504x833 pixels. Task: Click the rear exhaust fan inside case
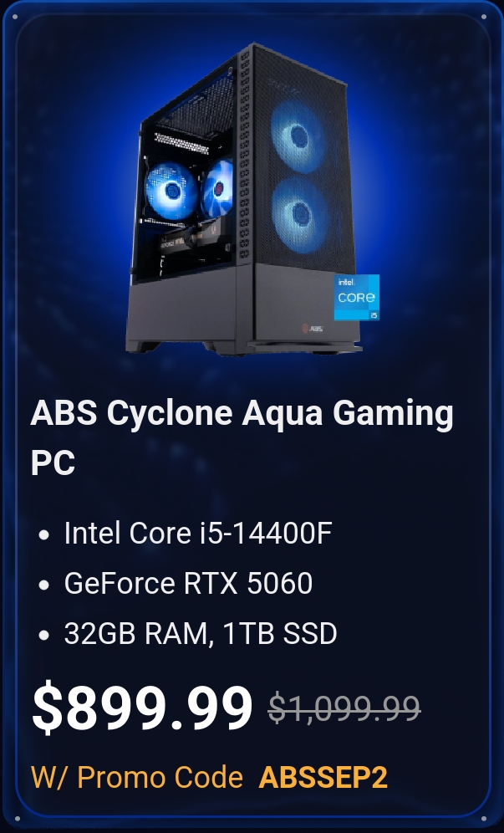click(x=171, y=191)
